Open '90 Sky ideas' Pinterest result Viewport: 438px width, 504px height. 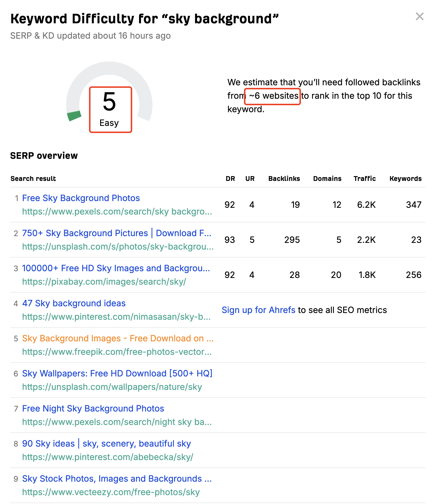pyautogui.click(x=107, y=443)
